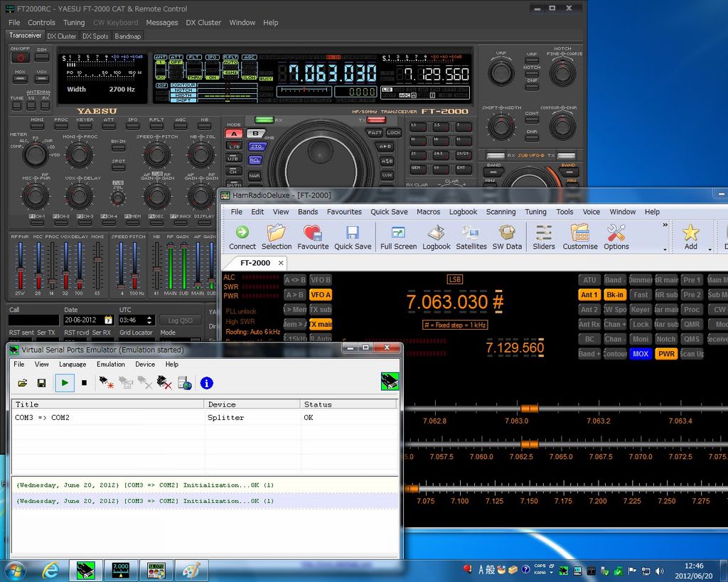The width and height of the screenshot is (728, 582).
Task: Click the Bk-in button in HamRadioDeluxe
Action: [x=615, y=295]
